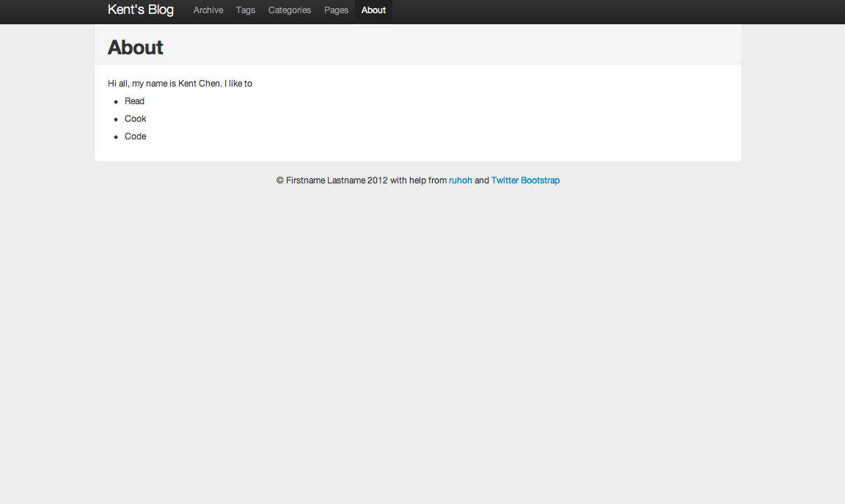The width and height of the screenshot is (845, 504).
Task: Click 'Firstname Lastname 2012' footer text
Action: pyautogui.click(x=337, y=180)
